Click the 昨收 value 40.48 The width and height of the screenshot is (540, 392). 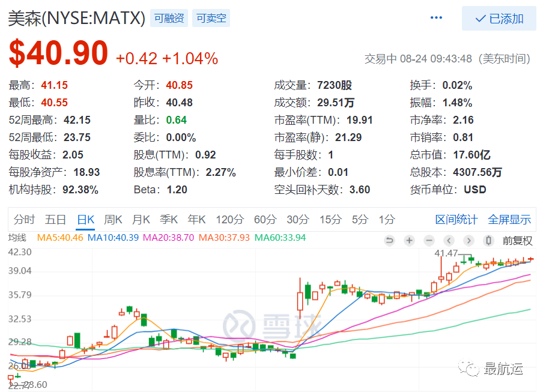(x=180, y=102)
